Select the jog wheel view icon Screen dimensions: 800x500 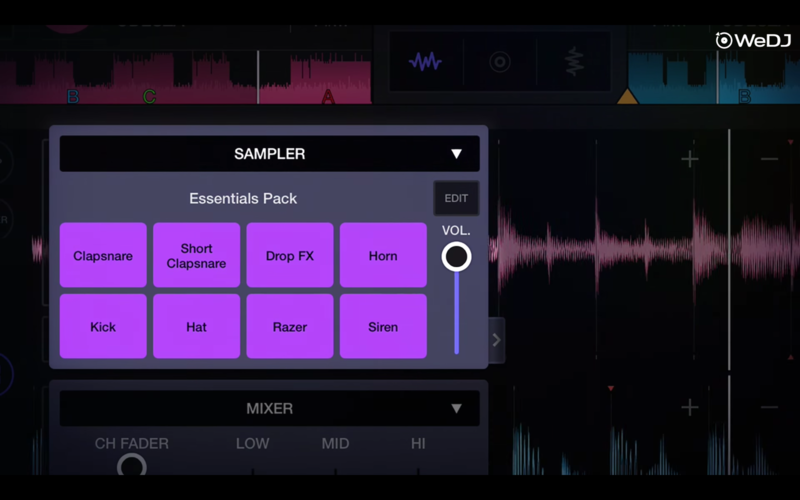tap(499, 62)
